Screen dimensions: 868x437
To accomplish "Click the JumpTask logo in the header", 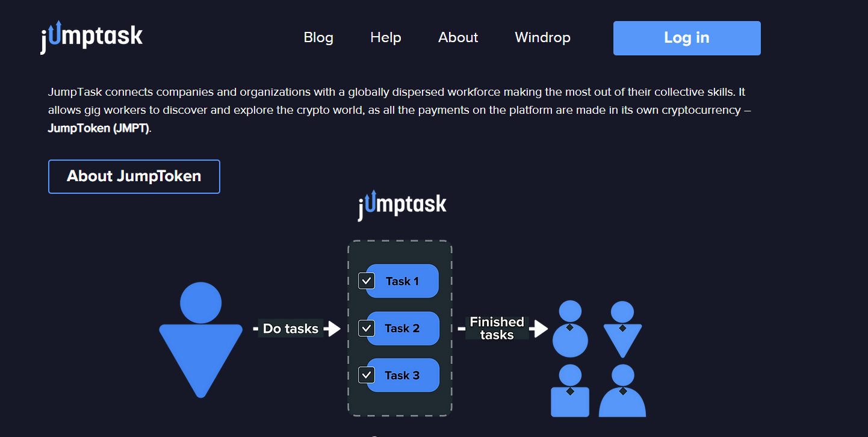I will point(91,37).
